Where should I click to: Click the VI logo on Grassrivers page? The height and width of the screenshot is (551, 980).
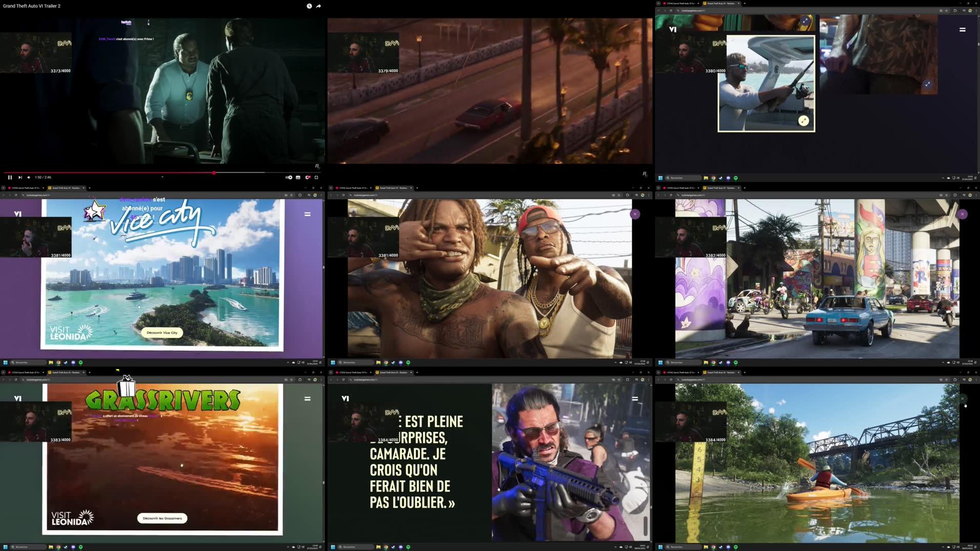[x=17, y=399]
